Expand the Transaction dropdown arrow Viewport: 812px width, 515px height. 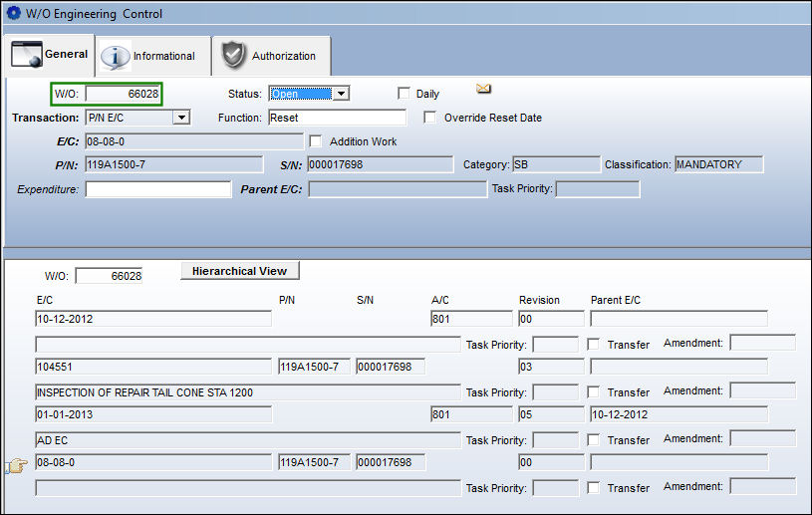coord(181,118)
